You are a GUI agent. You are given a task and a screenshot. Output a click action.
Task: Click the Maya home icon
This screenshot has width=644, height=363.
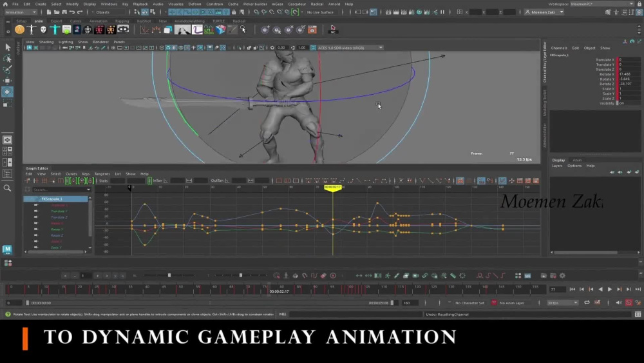point(5,4)
